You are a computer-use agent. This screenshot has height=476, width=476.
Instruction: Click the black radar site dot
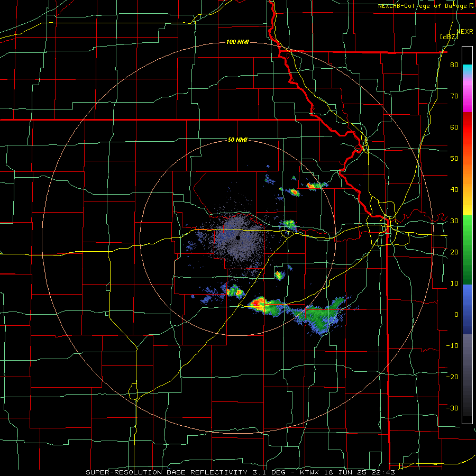click(x=238, y=237)
